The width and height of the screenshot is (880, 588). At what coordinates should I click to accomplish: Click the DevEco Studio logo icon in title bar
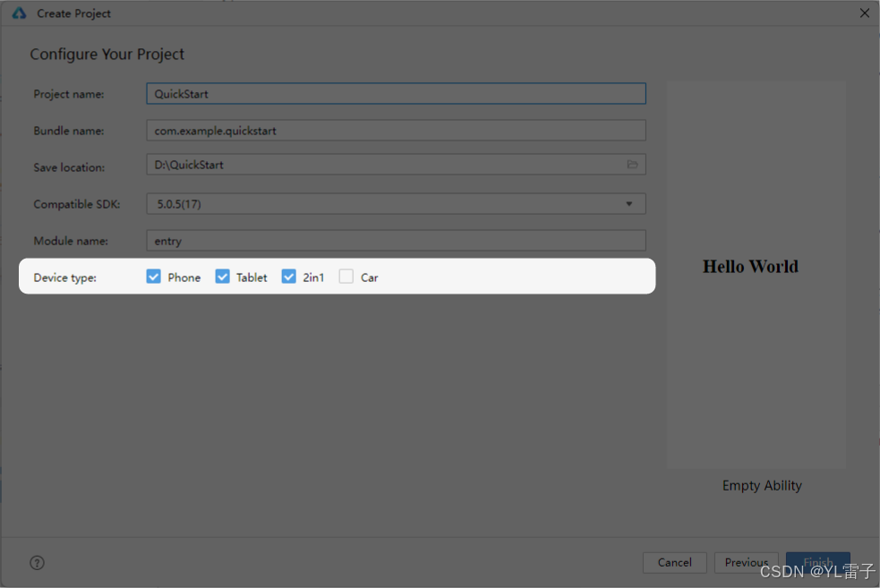click(x=19, y=13)
